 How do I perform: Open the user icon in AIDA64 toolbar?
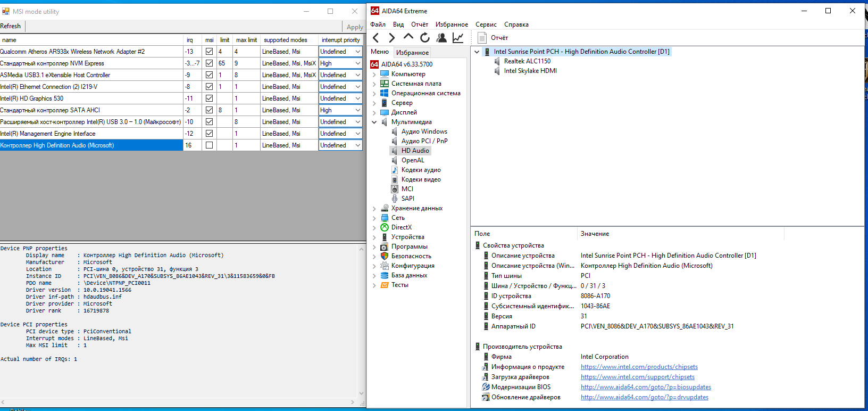(441, 38)
